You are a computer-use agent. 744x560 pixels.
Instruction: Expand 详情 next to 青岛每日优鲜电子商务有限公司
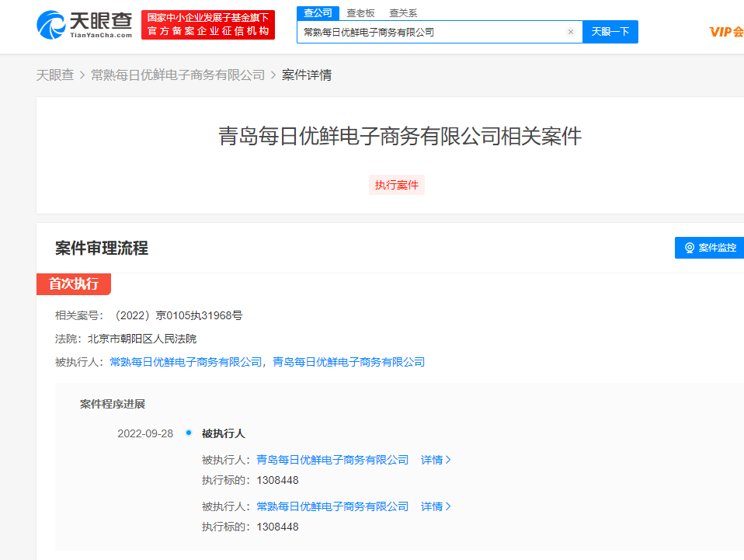tap(436, 460)
